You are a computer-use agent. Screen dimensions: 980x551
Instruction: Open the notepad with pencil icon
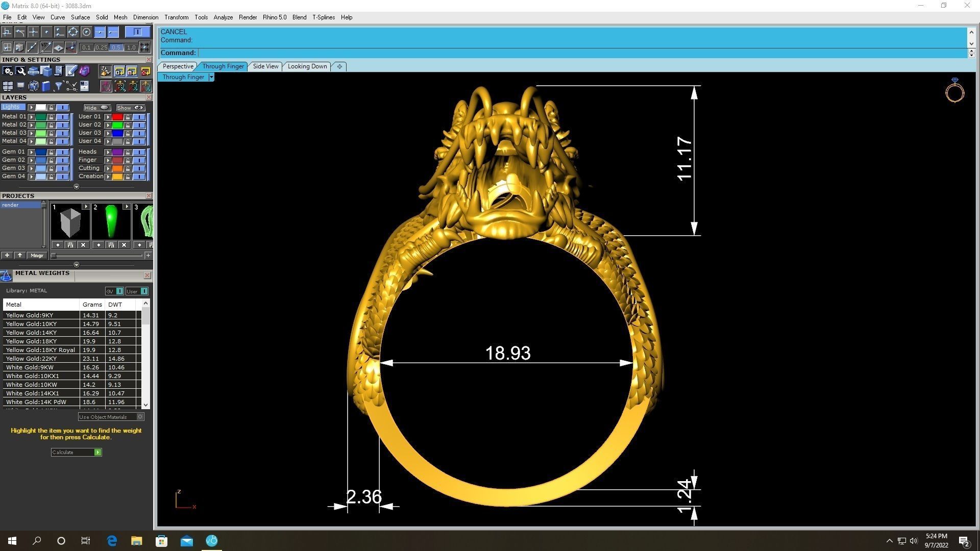pyautogui.click(x=71, y=71)
